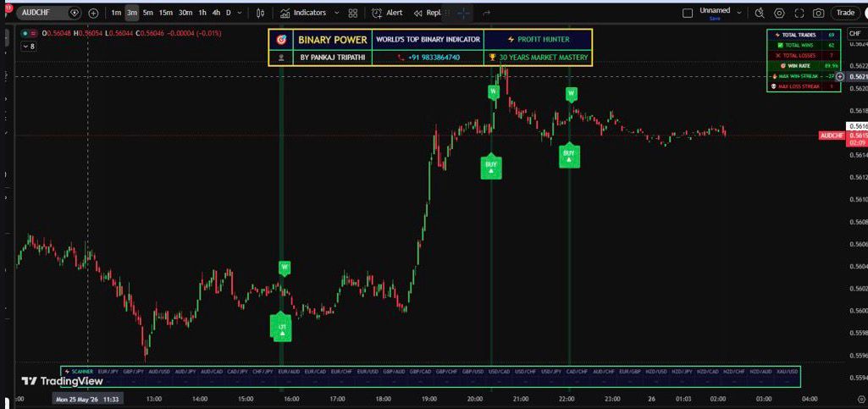Select the 3m timeframe
This screenshot has width=868, height=409.
coord(131,13)
